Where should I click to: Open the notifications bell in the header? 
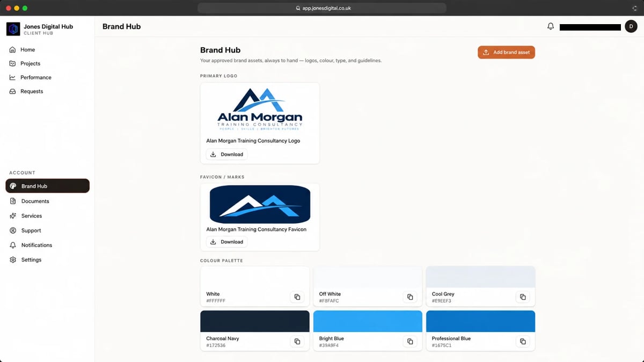coord(551,26)
